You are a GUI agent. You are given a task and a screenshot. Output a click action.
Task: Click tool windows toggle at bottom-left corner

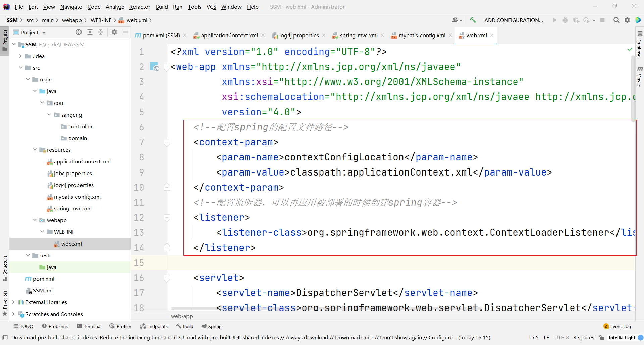[5, 337]
